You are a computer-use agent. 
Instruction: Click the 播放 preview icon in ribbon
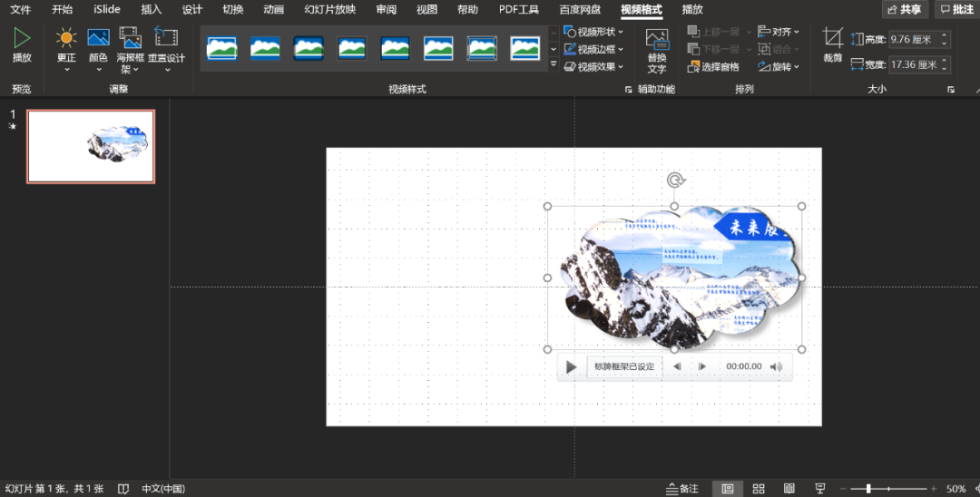22,44
